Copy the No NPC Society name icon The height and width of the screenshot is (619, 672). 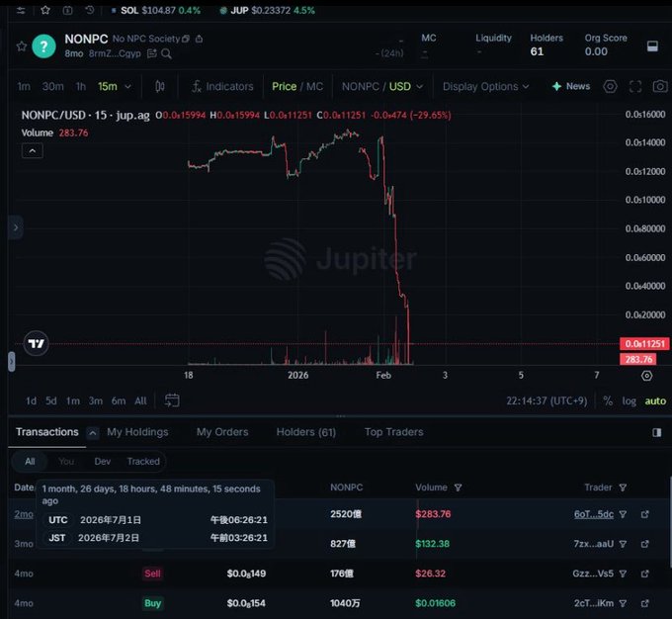click(186, 39)
